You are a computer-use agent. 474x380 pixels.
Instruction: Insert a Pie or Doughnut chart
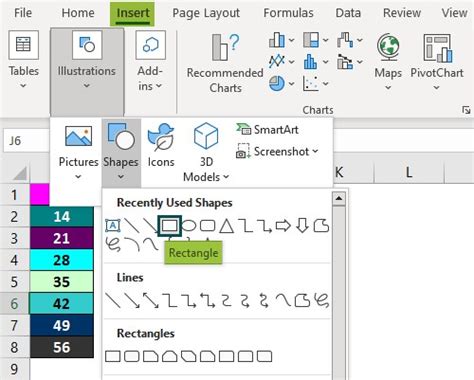[x=277, y=83]
